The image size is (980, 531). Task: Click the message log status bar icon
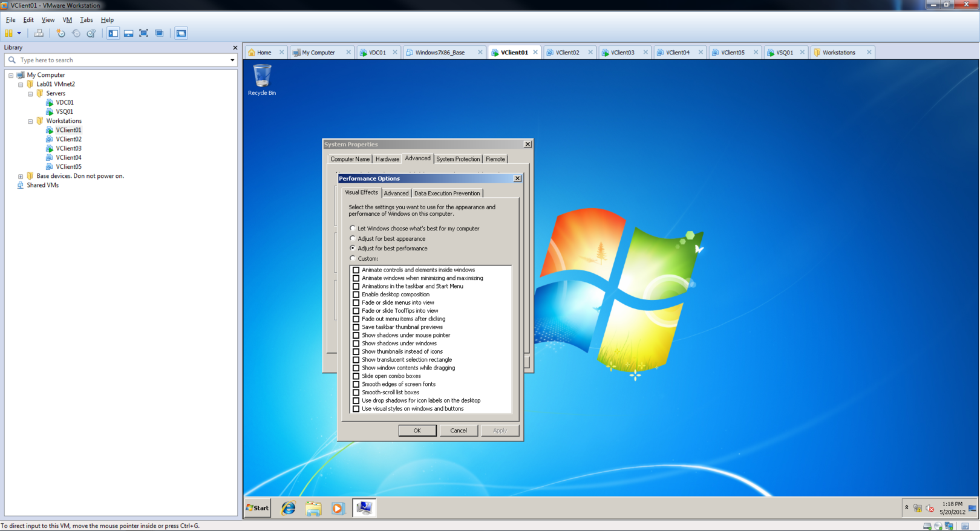(965, 526)
